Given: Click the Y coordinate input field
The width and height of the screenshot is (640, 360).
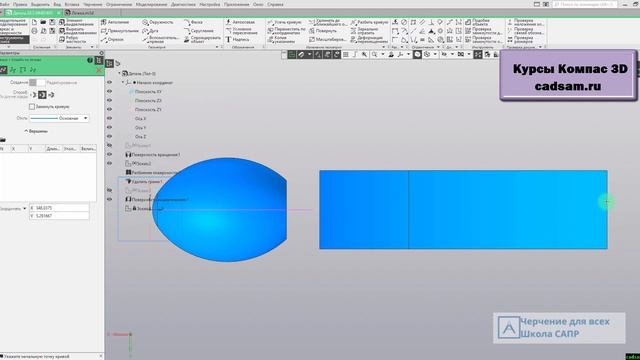Looking at the screenshot, I should coord(59,216).
